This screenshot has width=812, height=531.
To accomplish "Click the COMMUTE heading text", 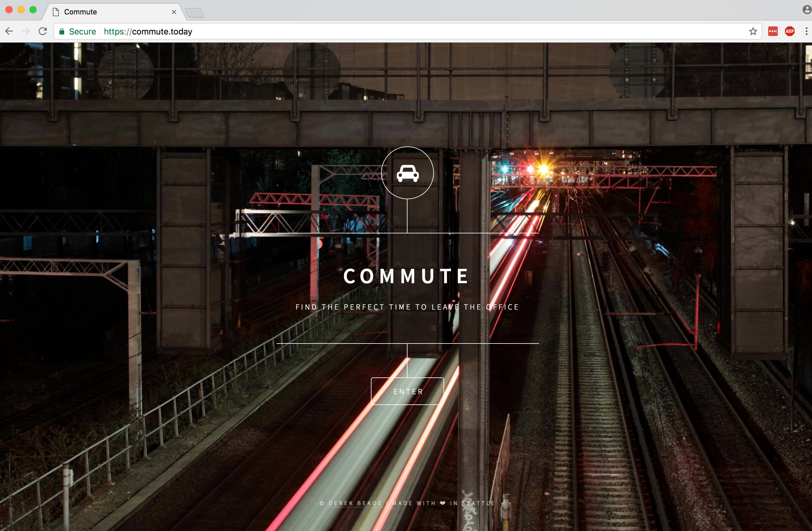I will pos(406,276).
